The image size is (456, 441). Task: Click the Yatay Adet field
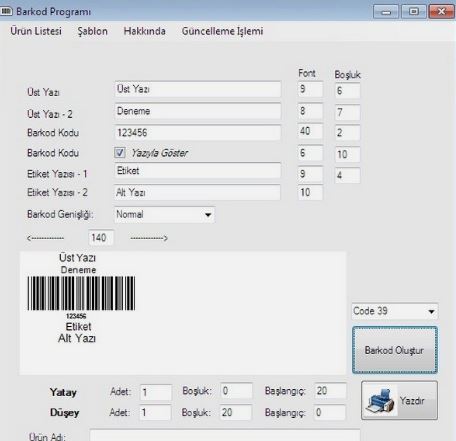coord(156,392)
